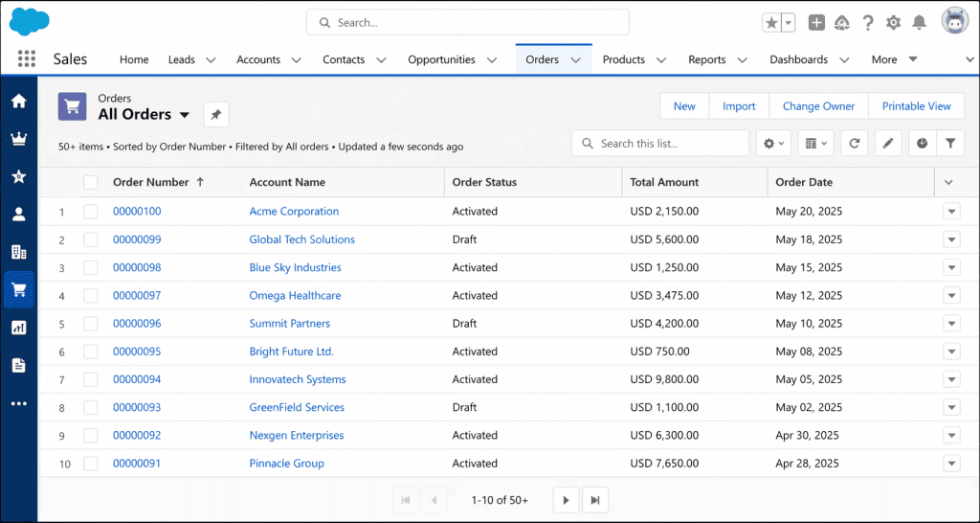Open Innovatech Systems account link

pos(298,379)
